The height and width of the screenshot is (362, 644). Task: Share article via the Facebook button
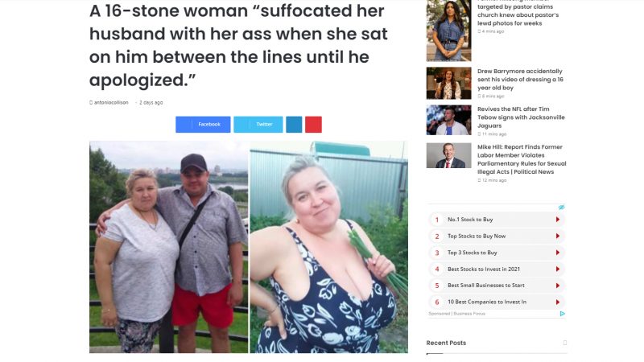[x=203, y=125]
